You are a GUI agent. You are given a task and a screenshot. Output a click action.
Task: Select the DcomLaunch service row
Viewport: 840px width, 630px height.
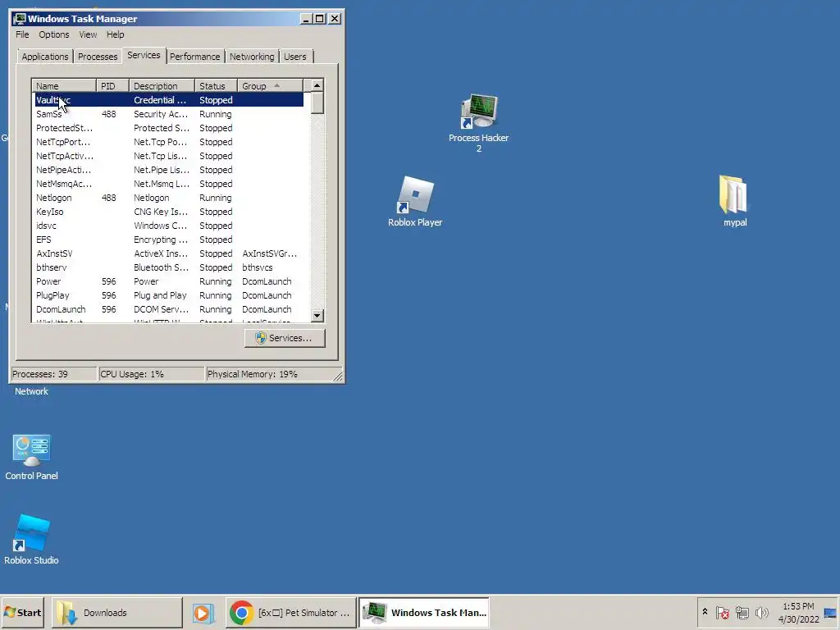tap(169, 309)
